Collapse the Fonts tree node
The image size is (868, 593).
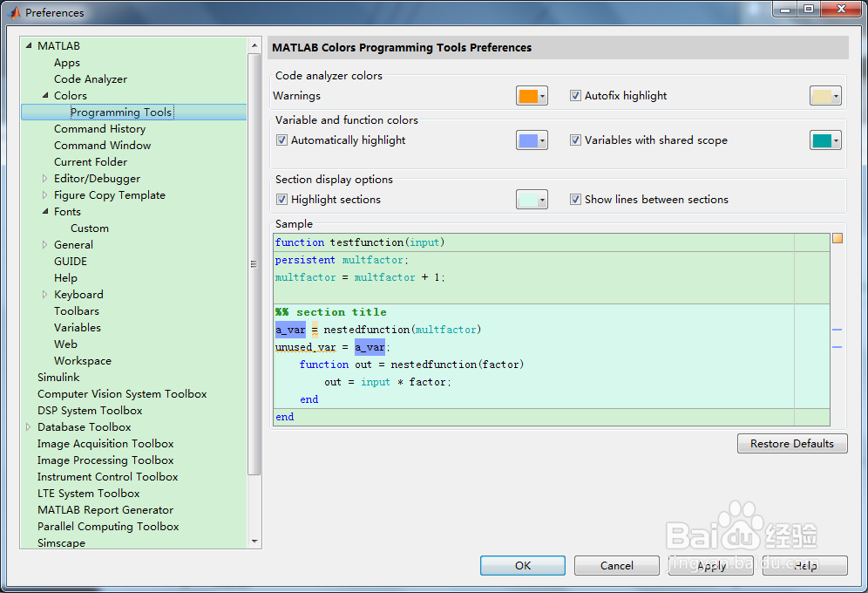coord(45,212)
